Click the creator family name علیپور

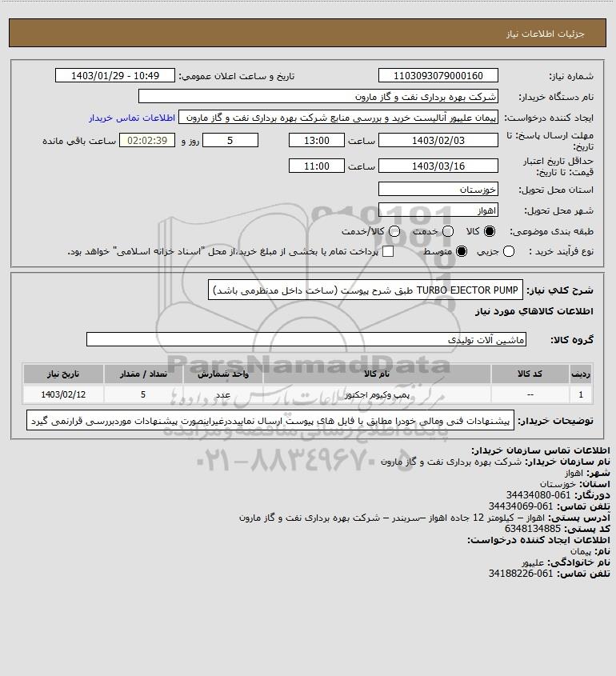point(533,562)
